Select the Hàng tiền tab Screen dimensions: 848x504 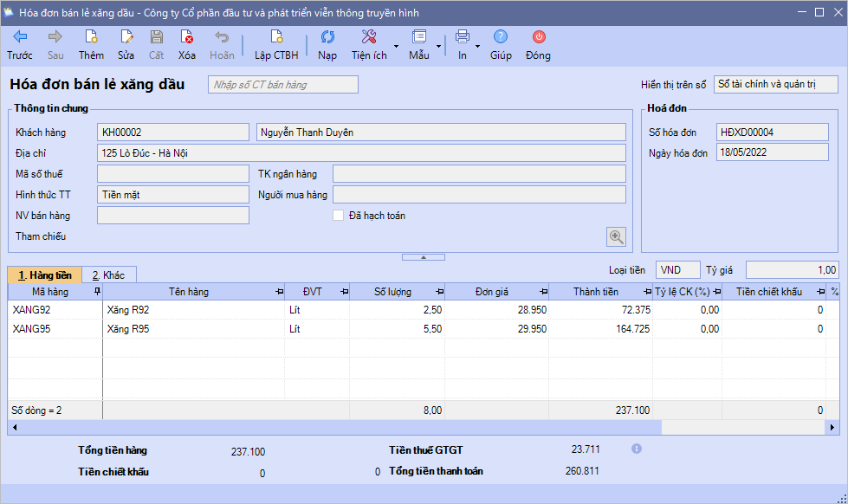[x=44, y=275]
